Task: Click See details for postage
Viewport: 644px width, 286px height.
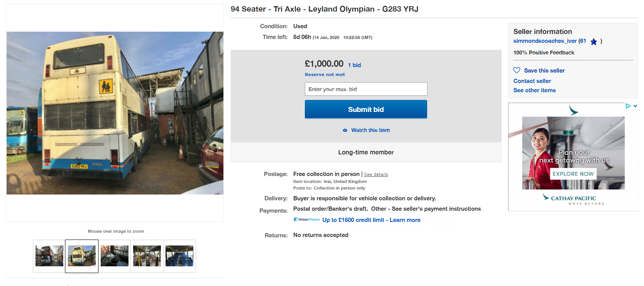Action: [376, 174]
